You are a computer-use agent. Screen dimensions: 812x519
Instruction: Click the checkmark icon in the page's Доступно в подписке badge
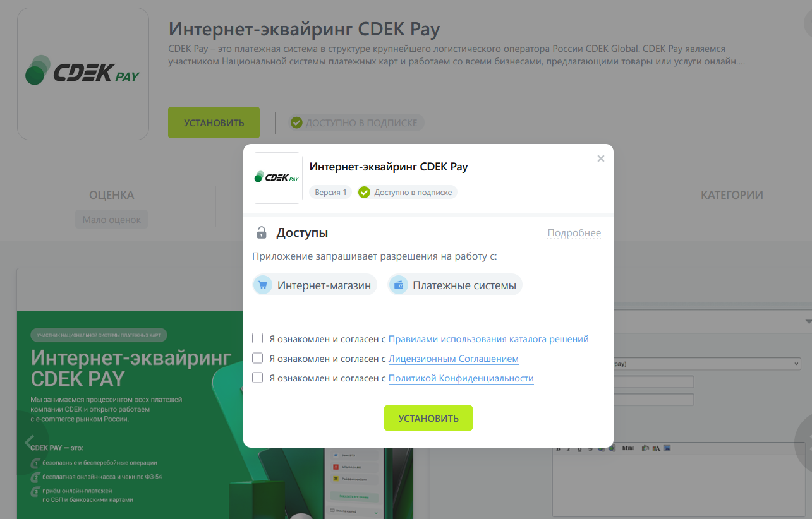point(296,122)
